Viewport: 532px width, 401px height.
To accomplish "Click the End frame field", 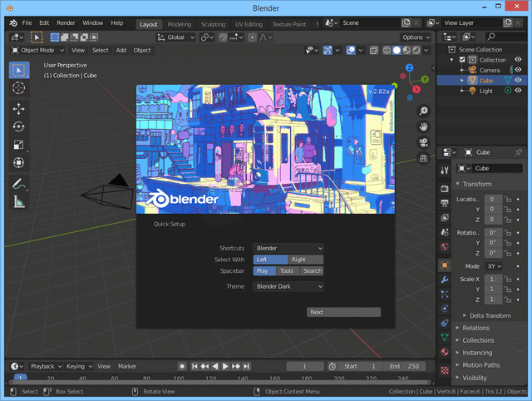I will tap(405, 366).
